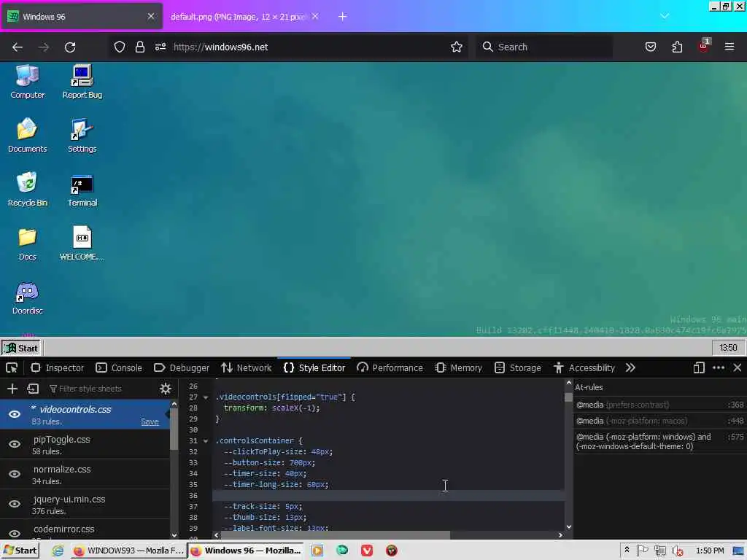Launch the Terminal desktop shortcut

tap(82, 190)
